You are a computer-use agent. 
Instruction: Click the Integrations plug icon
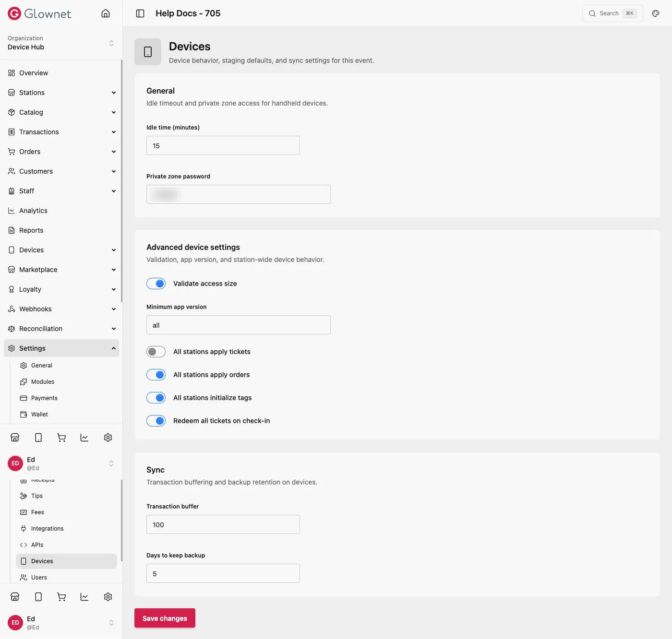click(24, 529)
